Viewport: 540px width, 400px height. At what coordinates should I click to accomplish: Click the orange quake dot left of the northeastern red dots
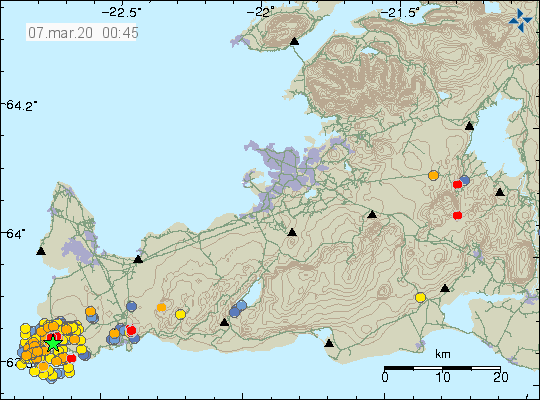(x=434, y=175)
